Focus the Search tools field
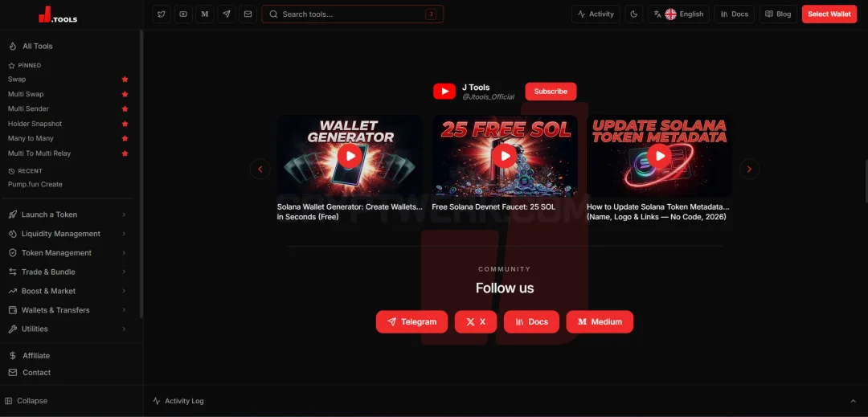868x417 pixels. (353, 14)
